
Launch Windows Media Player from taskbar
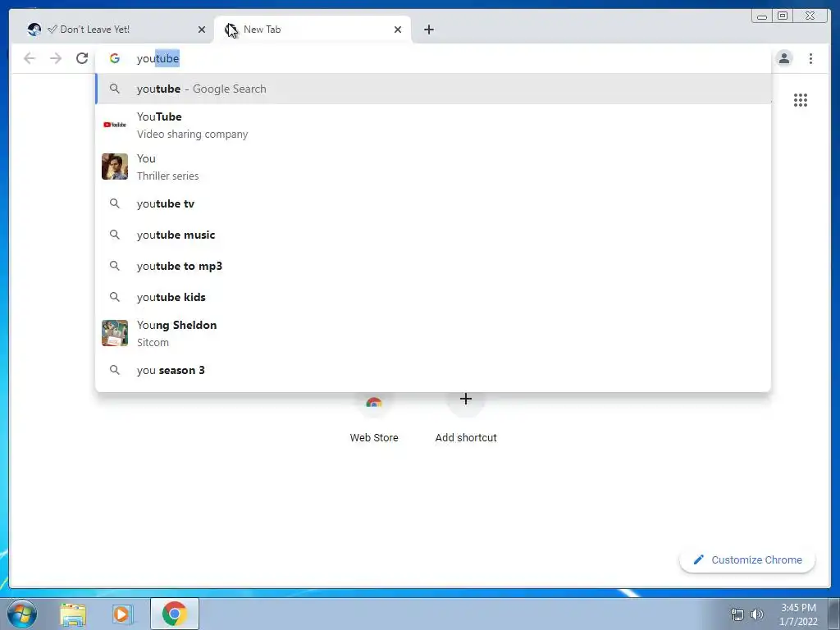coord(122,614)
